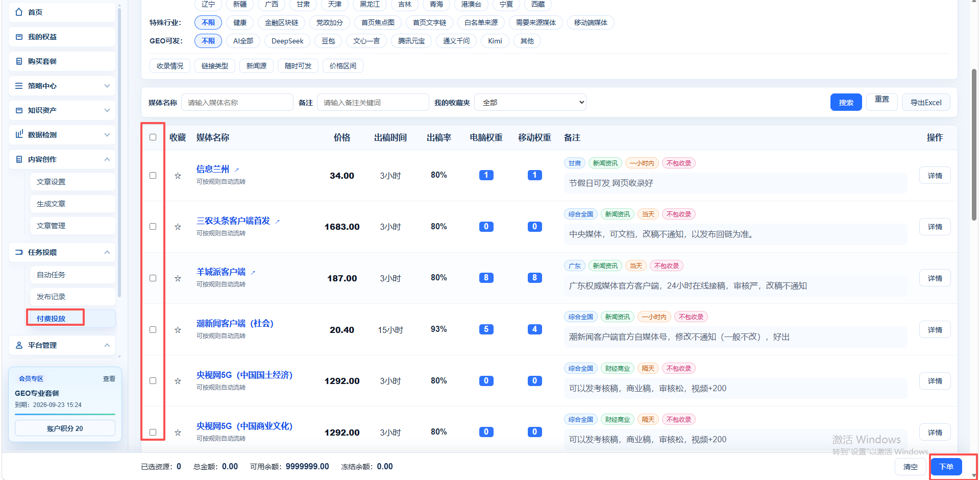980x480 pixels.
Task: Select 金融区块链 in 特殊行业 filter
Action: click(282, 22)
